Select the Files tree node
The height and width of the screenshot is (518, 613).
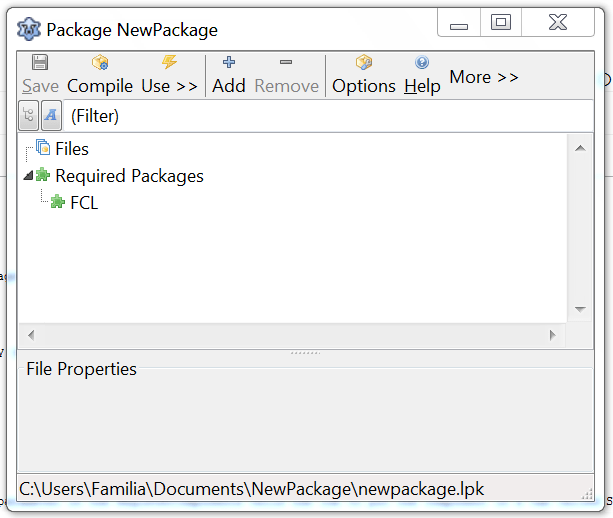coord(72,149)
